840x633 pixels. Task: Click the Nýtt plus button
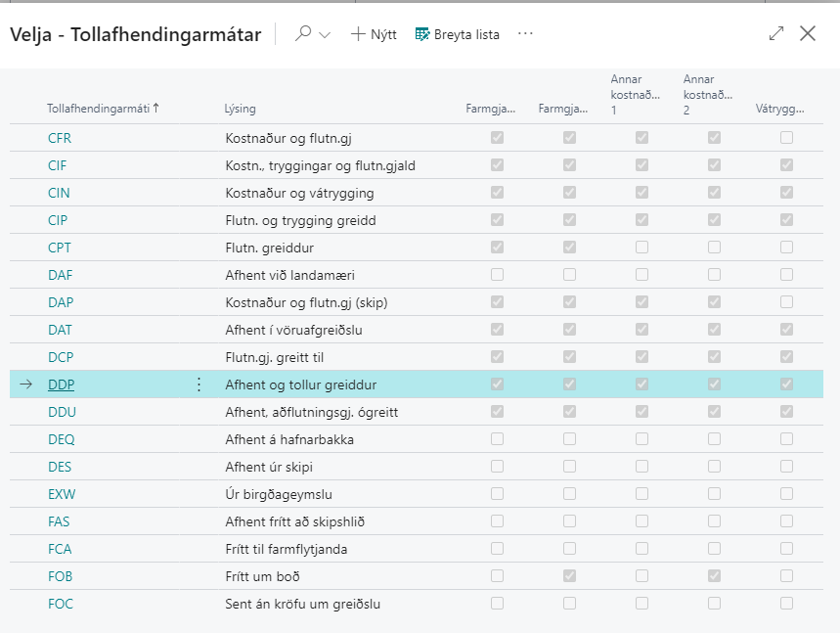[374, 34]
